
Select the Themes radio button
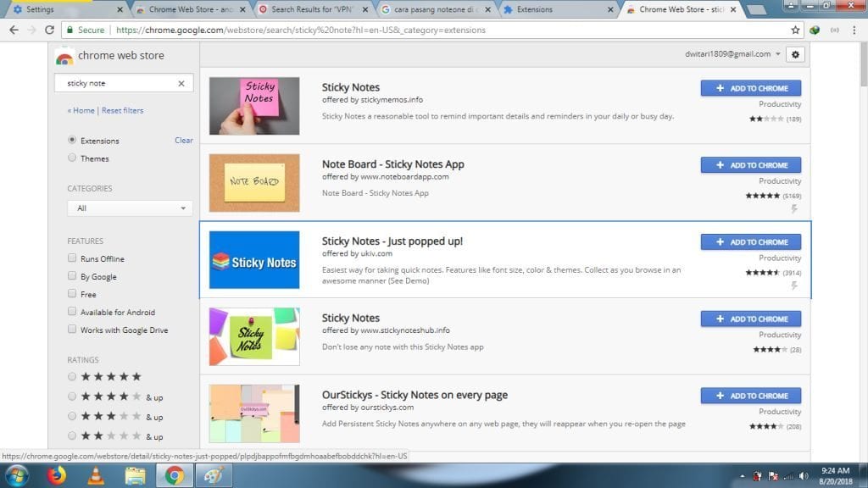[x=72, y=158]
